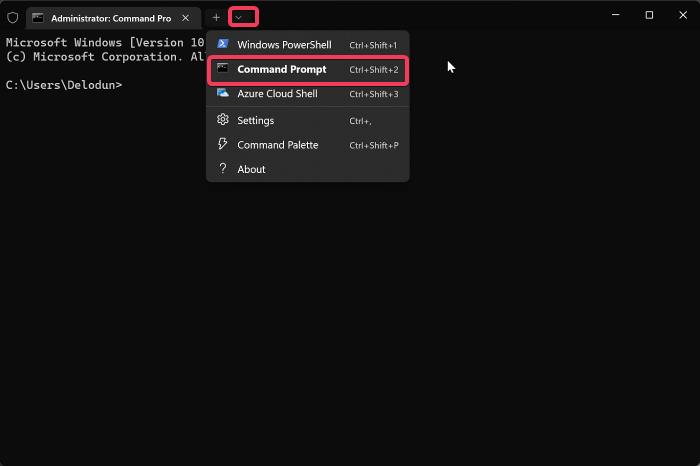Click the About question mark icon
This screenshot has width=700, height=466.
(x=222, y=168)
